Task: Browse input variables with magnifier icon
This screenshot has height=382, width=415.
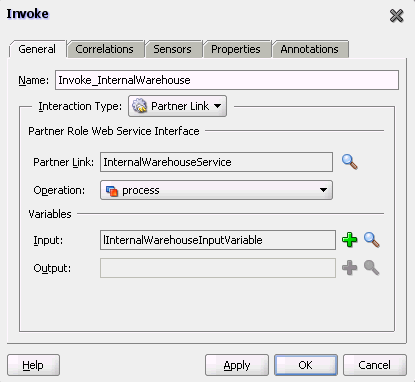Action: click(371, 240)
